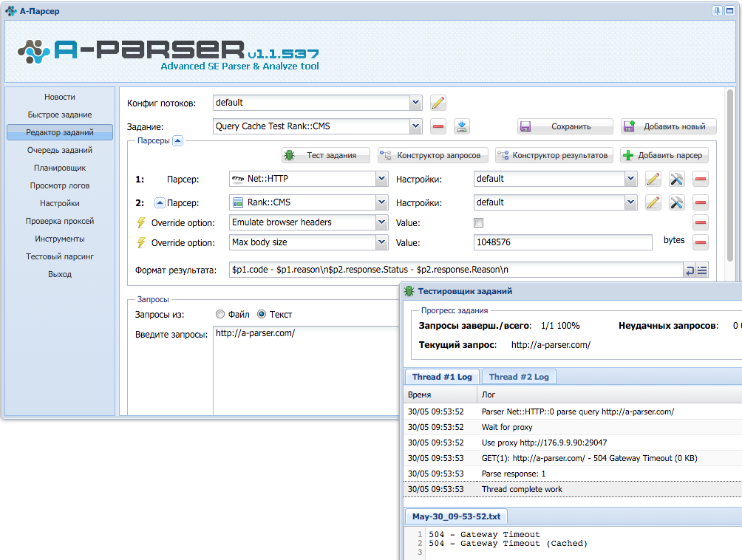Open Конфиг потоков dropdown
Image resolution: width=742 pixels, height=560 pixels.
click(415, 102)
